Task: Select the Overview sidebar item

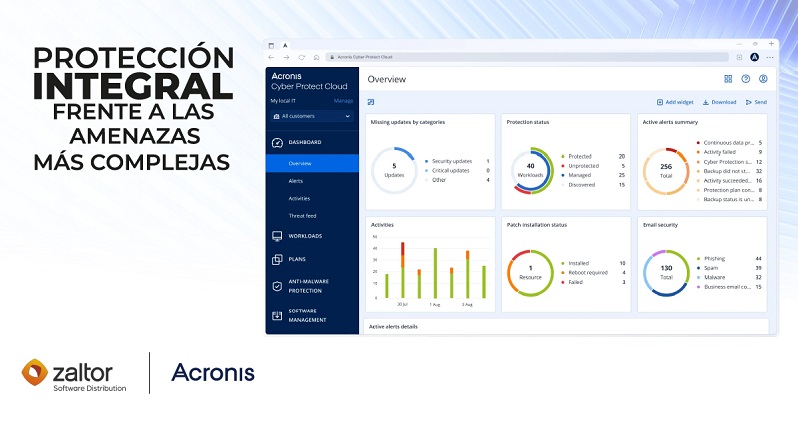Action: pos(299,163)
